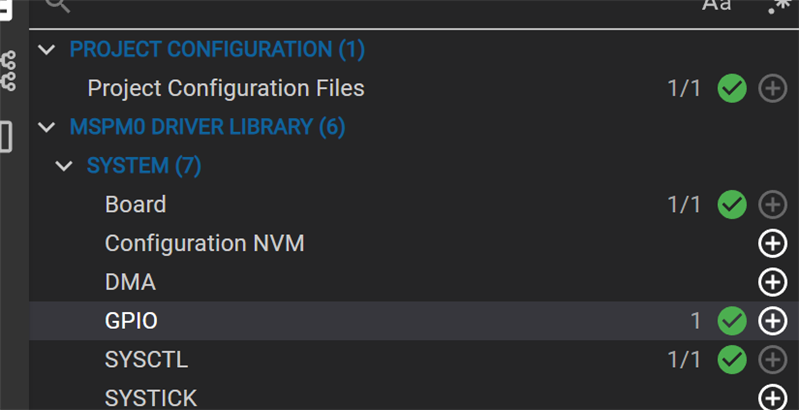Click the GPIO green status checkmark
The height and width of the screenshot is (410, 799).
[732, 321]
